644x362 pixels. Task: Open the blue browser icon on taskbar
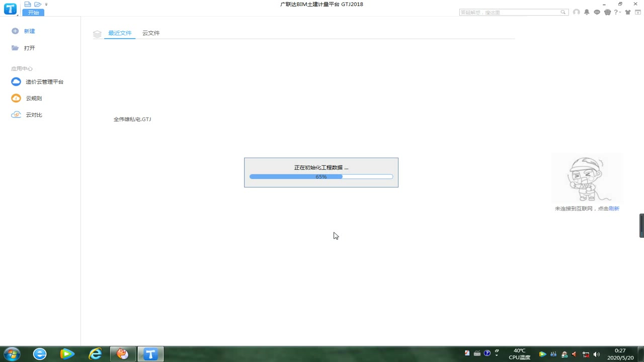pyautogui.click(x=40, y=354)
